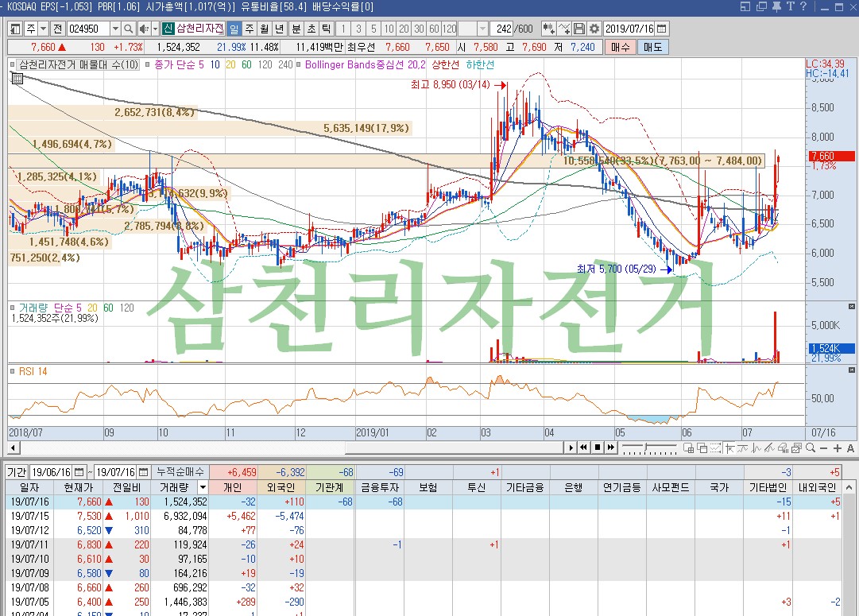The width and height of the screenshot is (859, 616).
Task: Select the 월 monthly chart period
Action: coord(265,29)
